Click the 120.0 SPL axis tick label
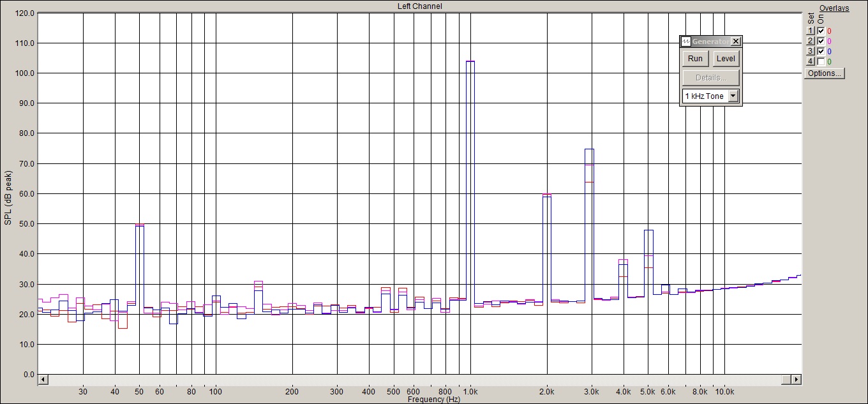The image size is (868, 404). click(x=25, y=13)
